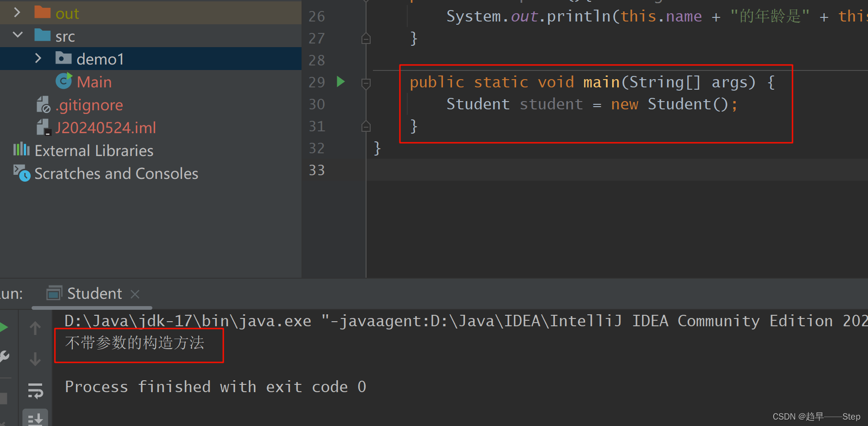This screenshot has height=426, width=868.
Task: Select the out folder icon
Action: pos(43,12)
